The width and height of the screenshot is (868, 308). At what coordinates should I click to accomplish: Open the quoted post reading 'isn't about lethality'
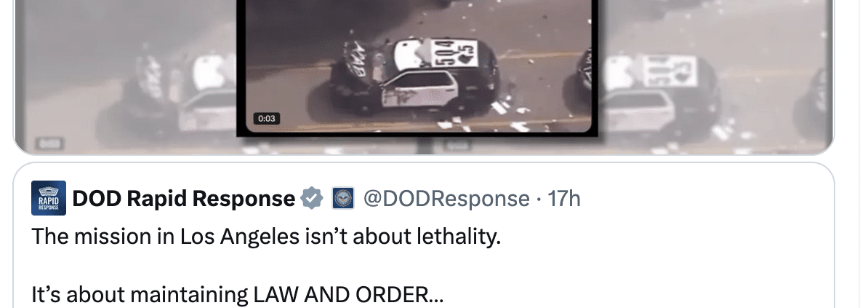266,237
